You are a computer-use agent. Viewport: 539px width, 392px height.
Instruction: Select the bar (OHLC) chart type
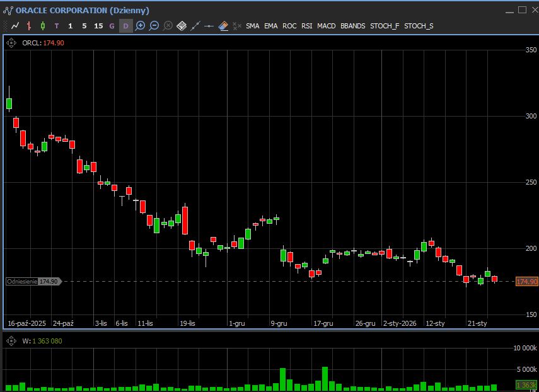(x=29, y=26)
